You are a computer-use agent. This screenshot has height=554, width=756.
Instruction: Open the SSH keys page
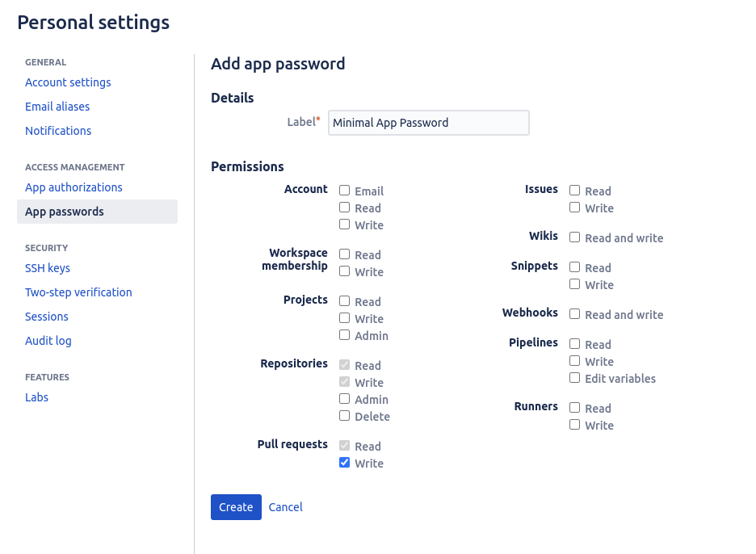tap(47, 267)
